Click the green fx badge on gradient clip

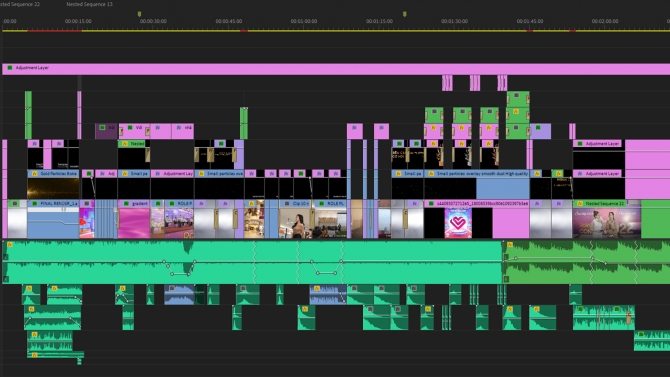tap(126, 204)
